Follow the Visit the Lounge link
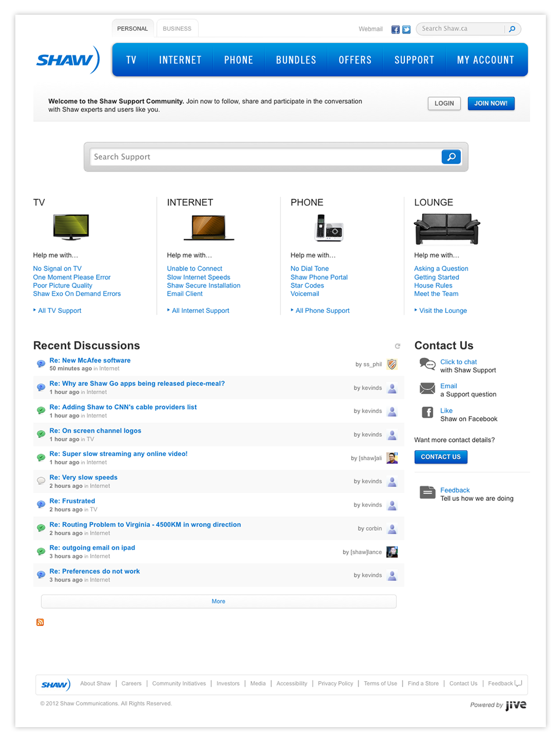 click(443, 311)
